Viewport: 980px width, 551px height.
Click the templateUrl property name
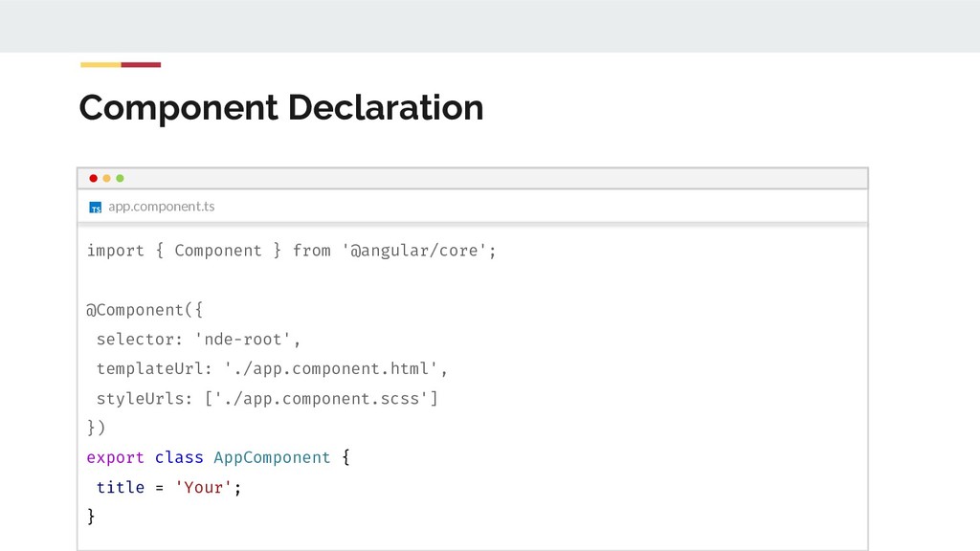(x=153, y=369)
